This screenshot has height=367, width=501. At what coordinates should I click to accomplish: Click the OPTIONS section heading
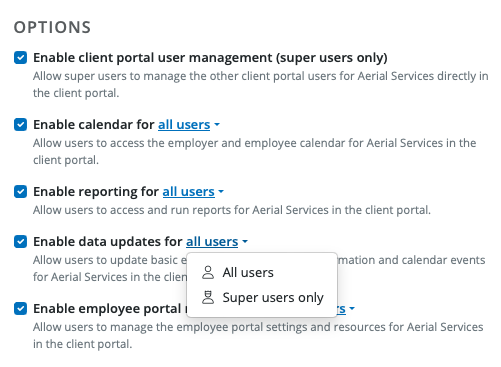pos(52,27)
